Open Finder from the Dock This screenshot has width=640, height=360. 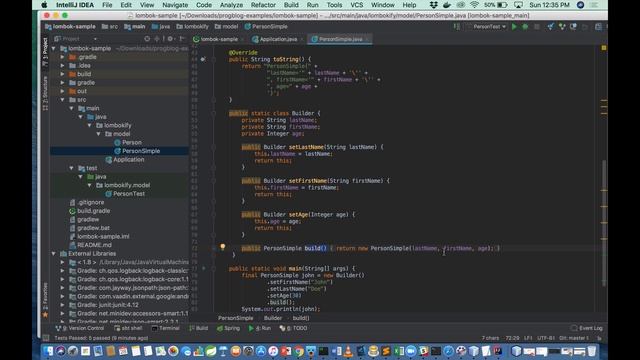point(48,351)
